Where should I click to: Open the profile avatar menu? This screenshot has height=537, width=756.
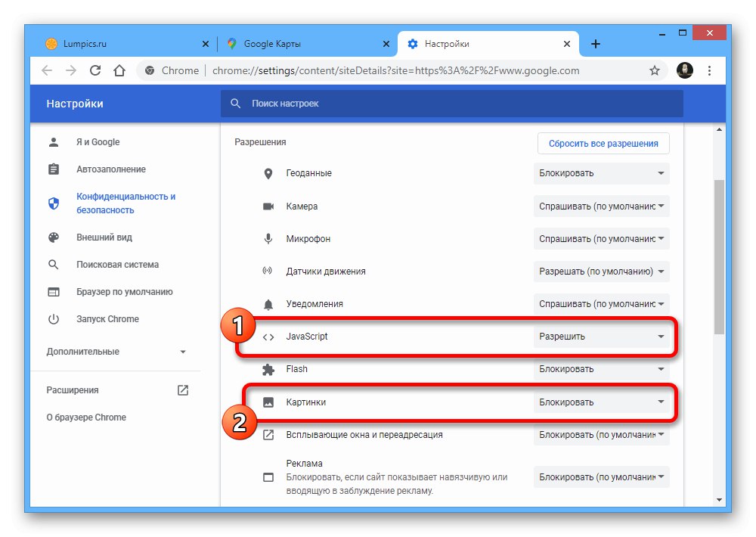(685, 70)
